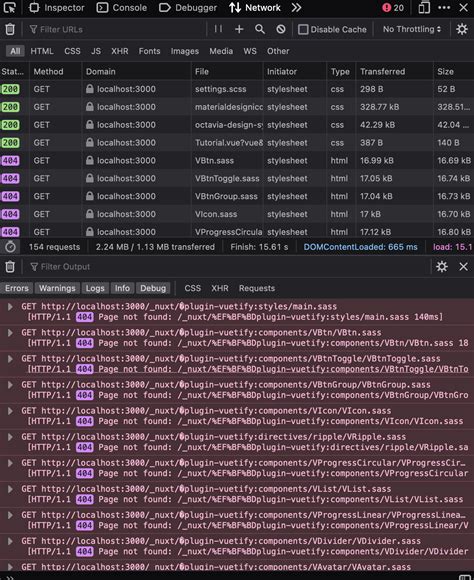Sort by the Domain column header
474x580 pixels.
[136, 71]
